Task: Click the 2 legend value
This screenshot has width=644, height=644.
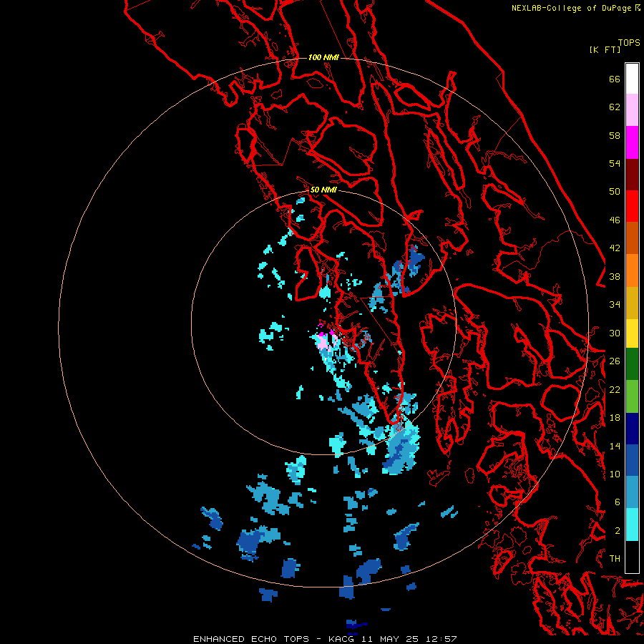Action: pos(617,531)
